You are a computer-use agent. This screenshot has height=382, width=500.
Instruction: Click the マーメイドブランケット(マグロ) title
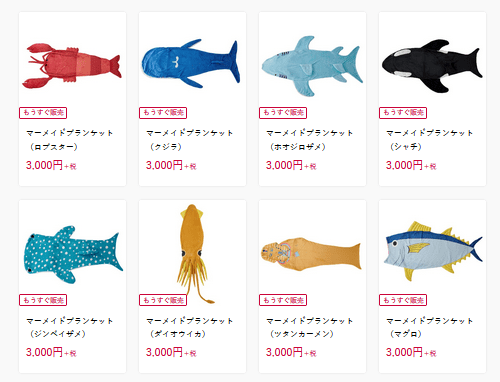click(x=430, y=327)
